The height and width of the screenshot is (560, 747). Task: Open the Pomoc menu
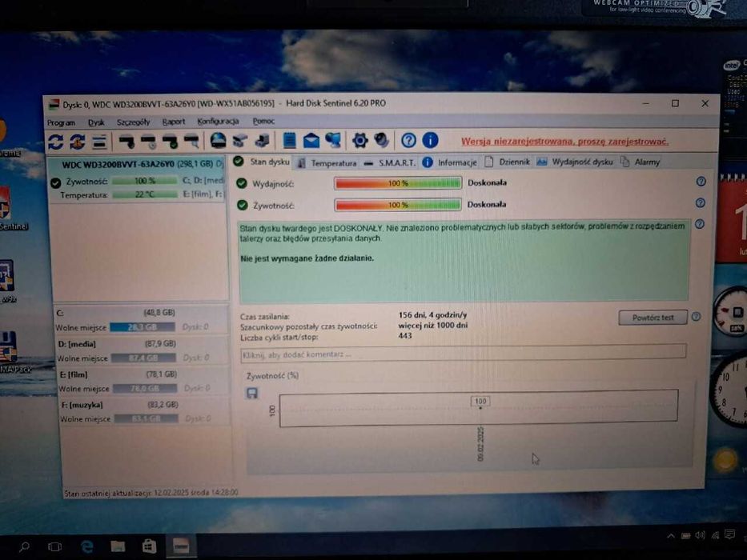263,121
